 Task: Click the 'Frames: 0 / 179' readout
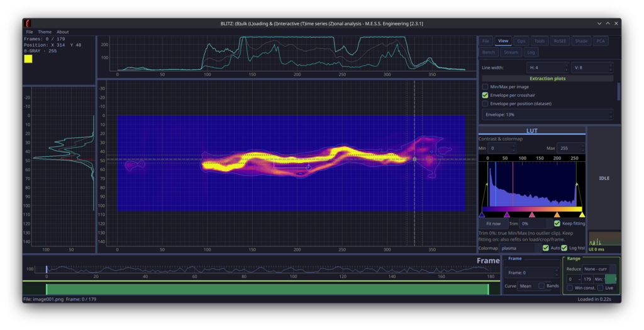[45, 39]
